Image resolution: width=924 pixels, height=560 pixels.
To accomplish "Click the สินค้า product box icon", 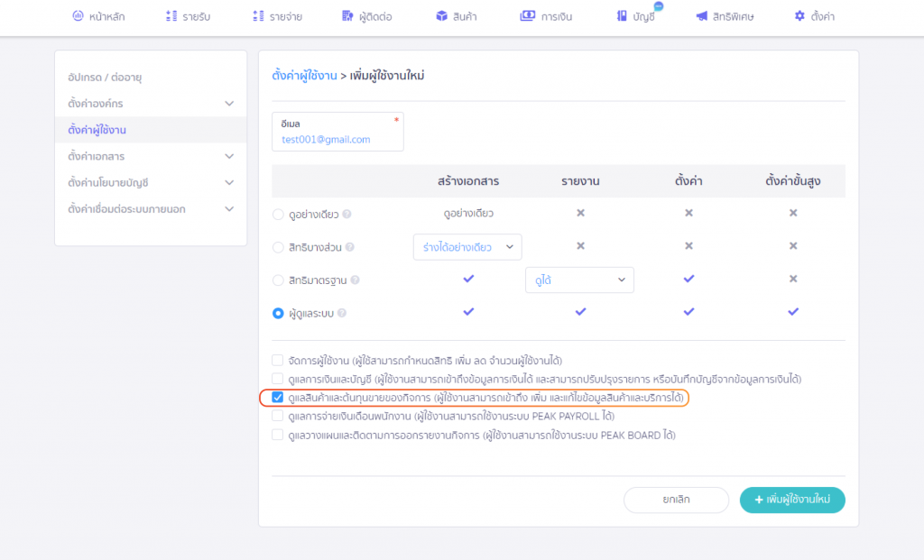I will pos(441,16).
